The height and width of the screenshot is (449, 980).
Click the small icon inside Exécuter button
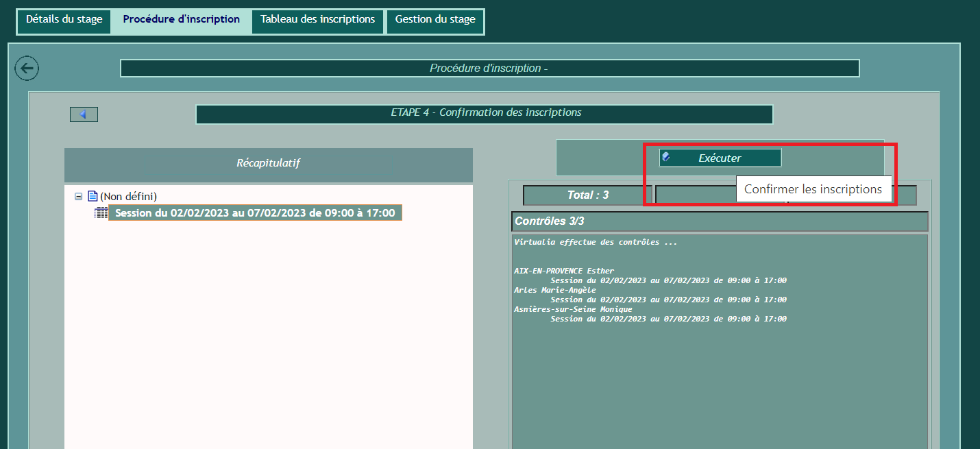pos(666,158)
